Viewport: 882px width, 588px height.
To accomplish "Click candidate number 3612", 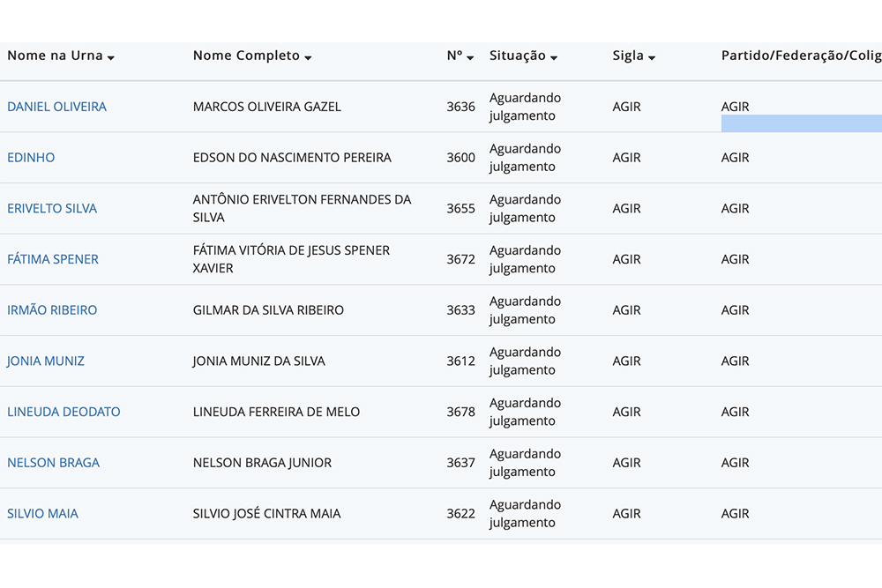I will [x=460, y=361].
